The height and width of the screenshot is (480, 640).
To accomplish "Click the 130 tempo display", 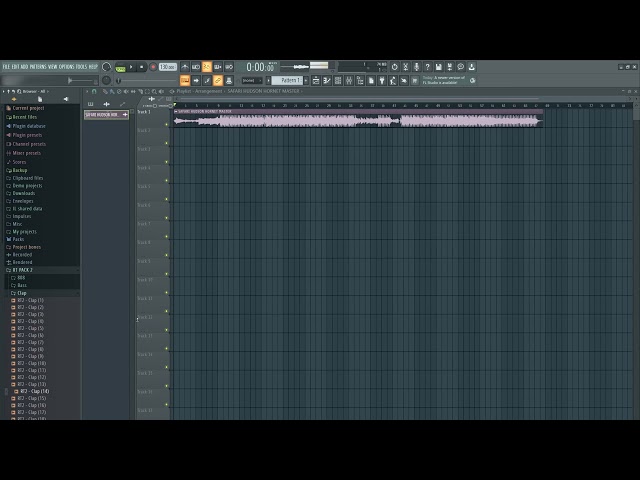I will pyautogui.click(x=168, y=67).
